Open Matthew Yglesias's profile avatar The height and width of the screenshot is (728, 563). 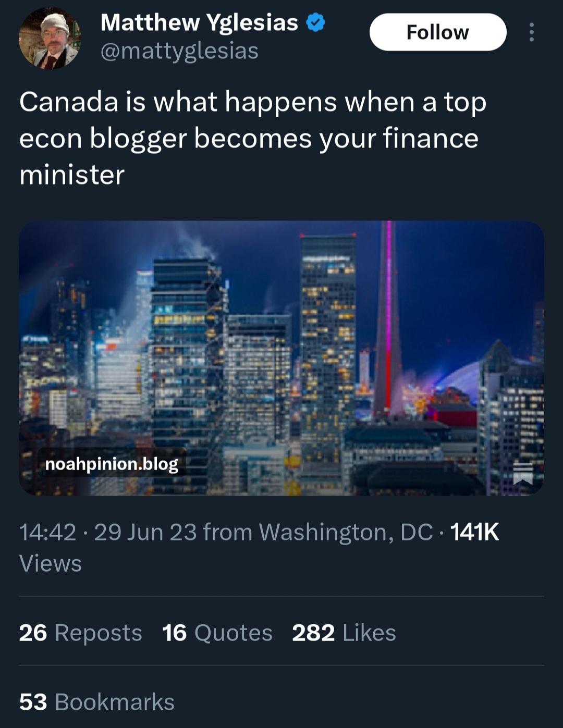50,39
